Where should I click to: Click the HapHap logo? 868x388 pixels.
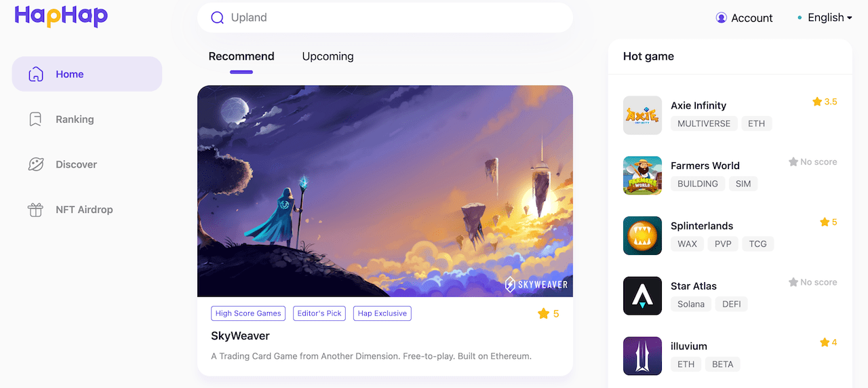(x=61, y=16)
